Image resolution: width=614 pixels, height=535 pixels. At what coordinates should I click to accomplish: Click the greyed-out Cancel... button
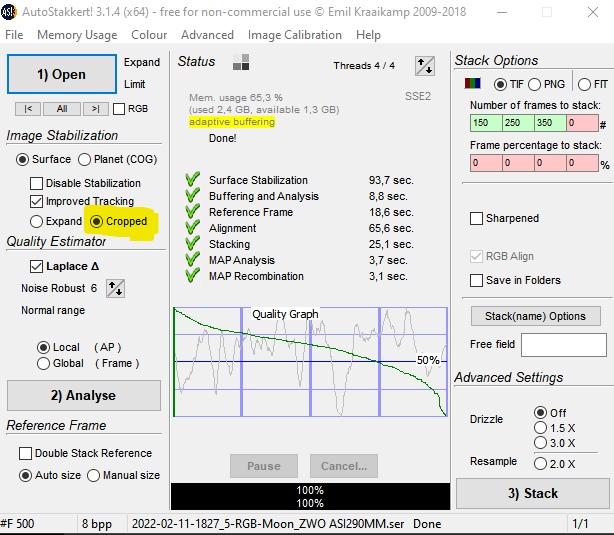pos(344,466)
